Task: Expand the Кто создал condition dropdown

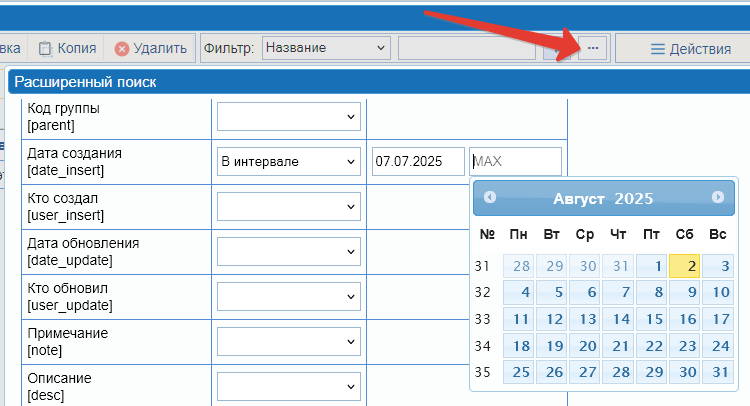Action: [x=289, y=207]
